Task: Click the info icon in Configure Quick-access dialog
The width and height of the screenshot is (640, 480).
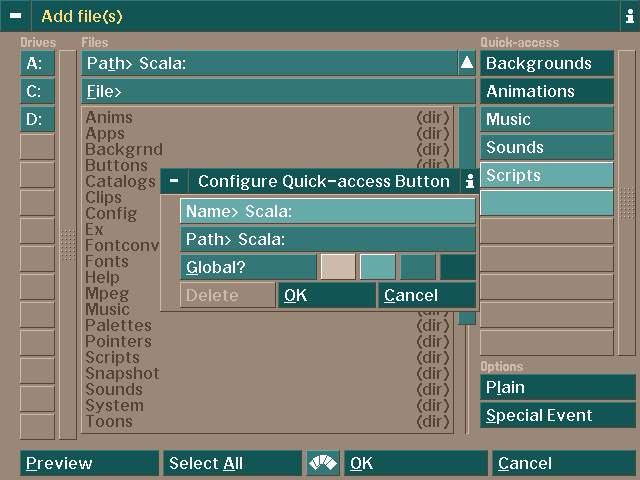Action: pyautogui.click(x=469, y=181)
